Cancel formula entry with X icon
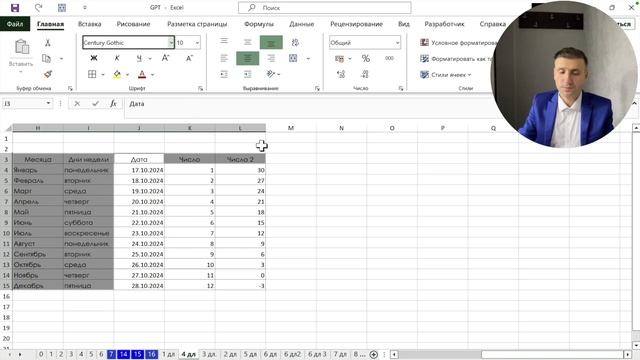 (77, 104)
